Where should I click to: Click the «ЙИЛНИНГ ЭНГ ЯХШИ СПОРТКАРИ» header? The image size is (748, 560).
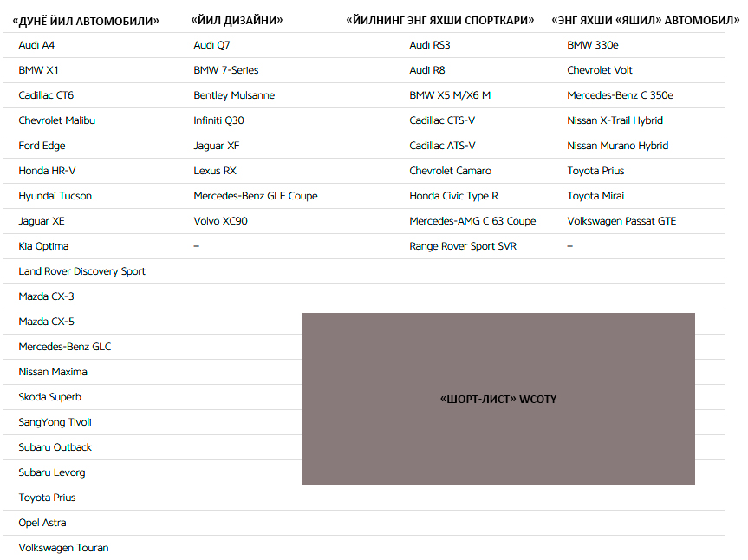click(439, 21)
